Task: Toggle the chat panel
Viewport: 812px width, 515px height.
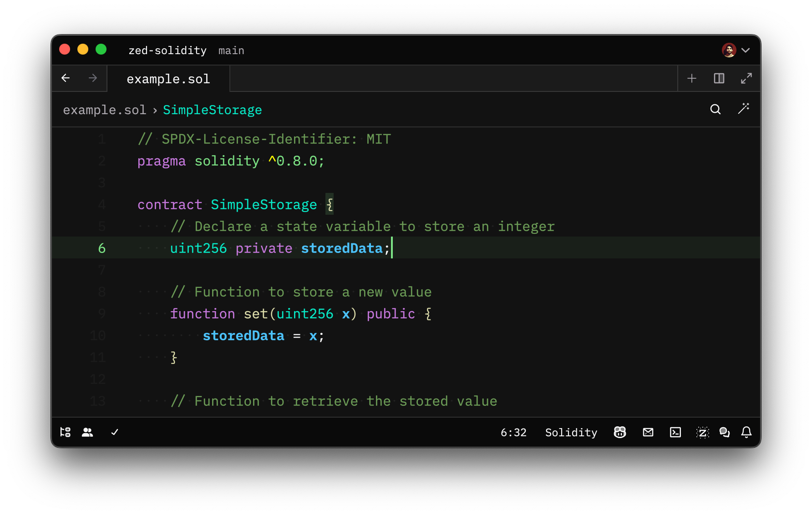Action: coord(725,432)
